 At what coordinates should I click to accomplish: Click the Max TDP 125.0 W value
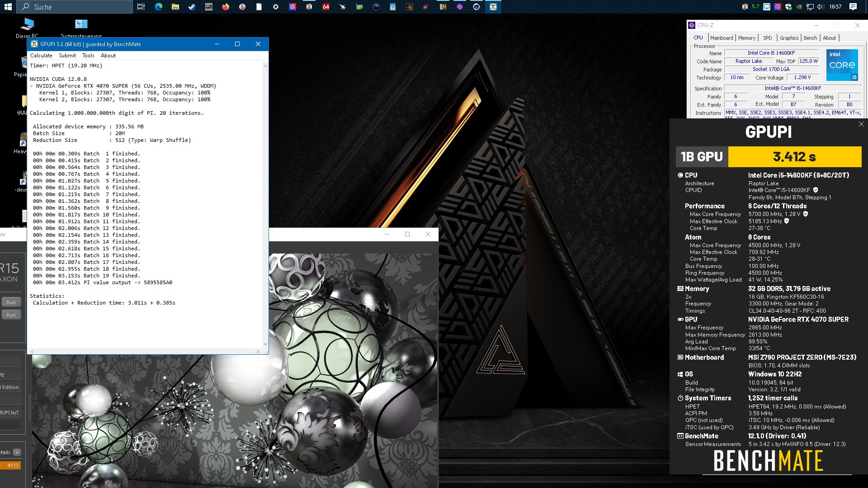[x=808, y=61]
